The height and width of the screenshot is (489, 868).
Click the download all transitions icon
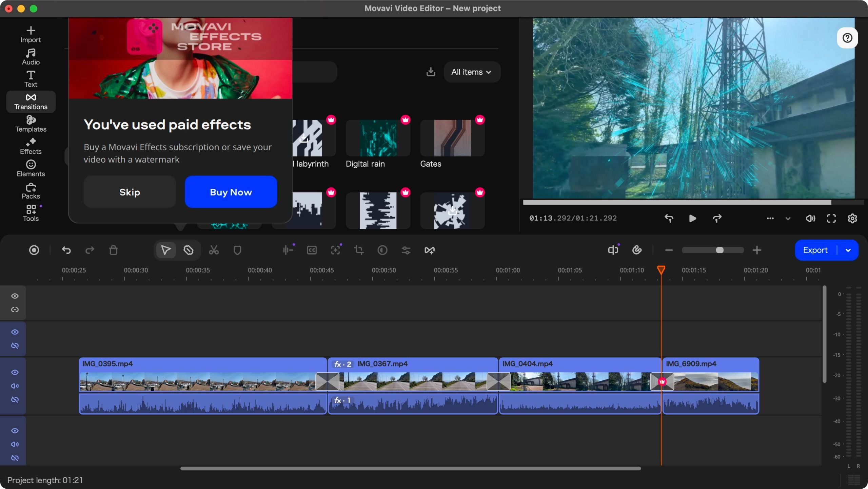click(431, 72)
